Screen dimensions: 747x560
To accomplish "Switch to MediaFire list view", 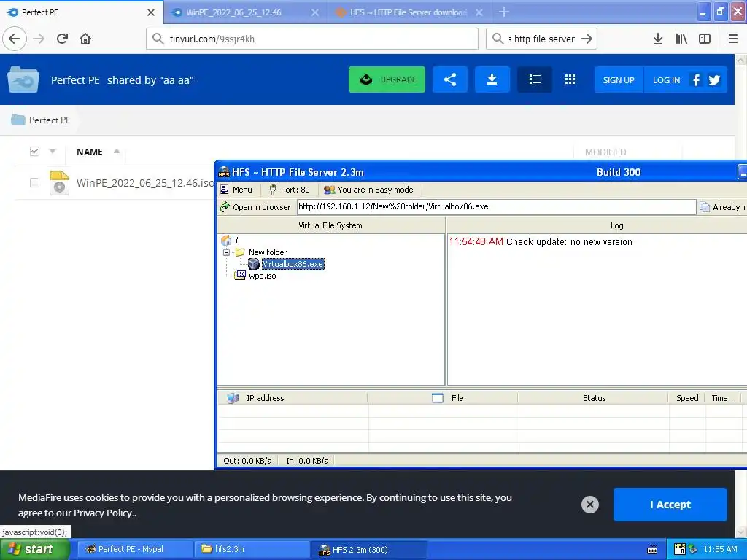I will point(535,79).
